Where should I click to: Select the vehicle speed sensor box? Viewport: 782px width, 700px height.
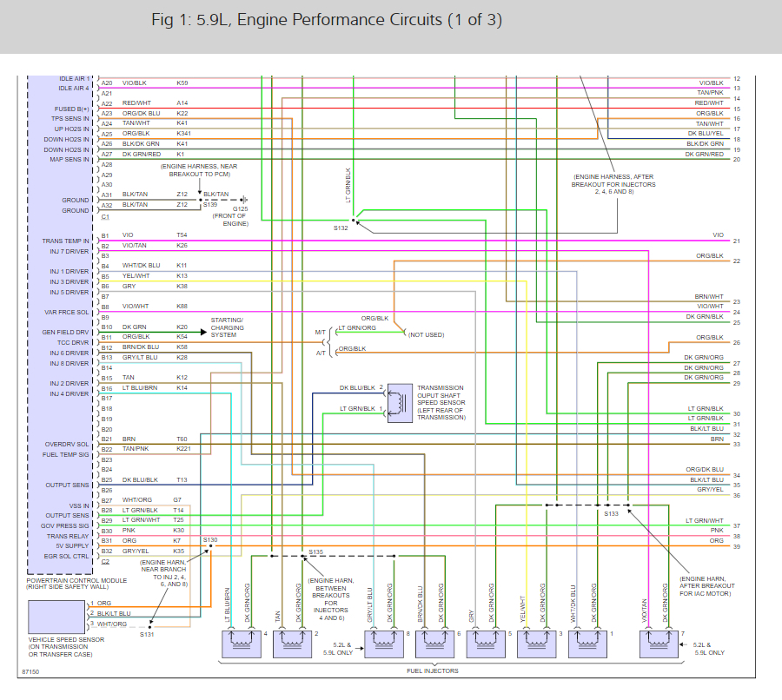[56, 617]
